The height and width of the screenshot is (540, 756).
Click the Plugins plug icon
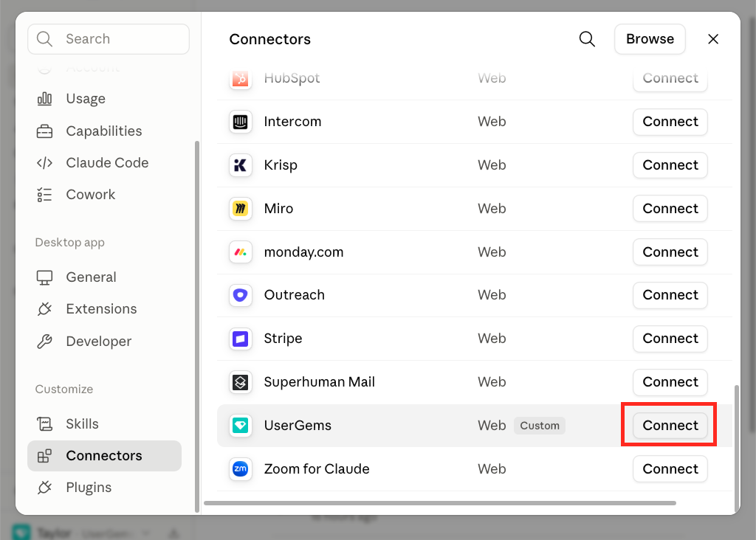44,488
